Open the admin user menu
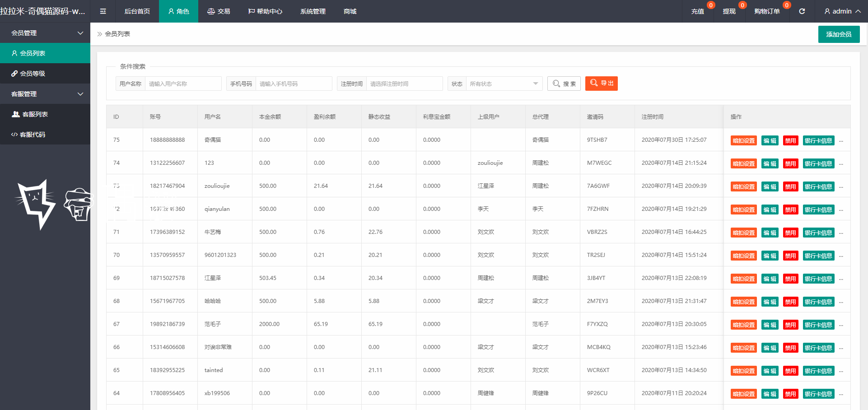868x410 pixels. pos(842,11)
